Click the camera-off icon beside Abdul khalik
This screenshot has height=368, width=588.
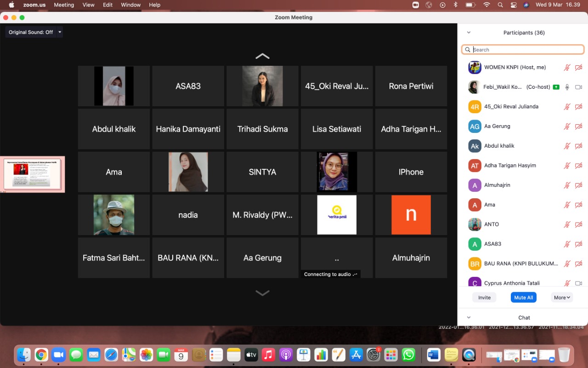click(x=578, y=146)
